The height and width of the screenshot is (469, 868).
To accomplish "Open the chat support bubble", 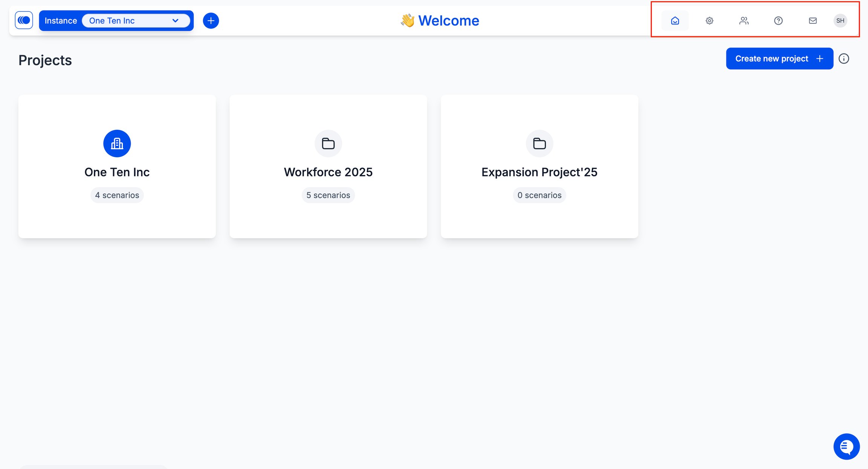I will [x=846, y=446].
